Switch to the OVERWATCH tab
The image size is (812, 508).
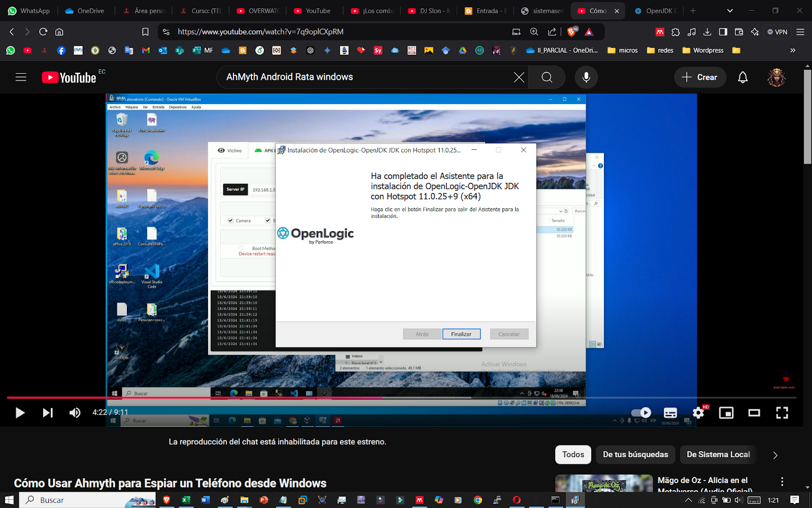tap(258, 11)
